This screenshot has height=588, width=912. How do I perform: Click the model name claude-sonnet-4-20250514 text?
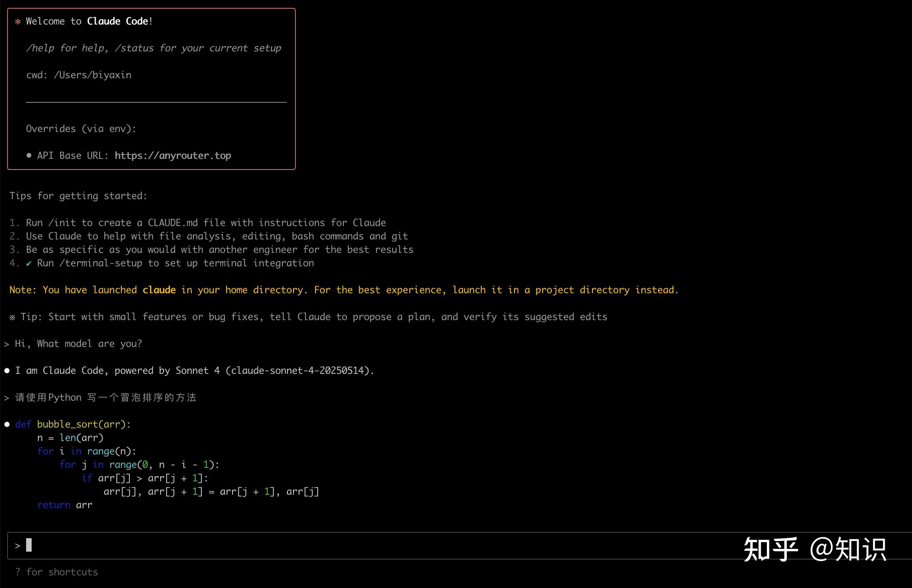(x=297, y=371)
